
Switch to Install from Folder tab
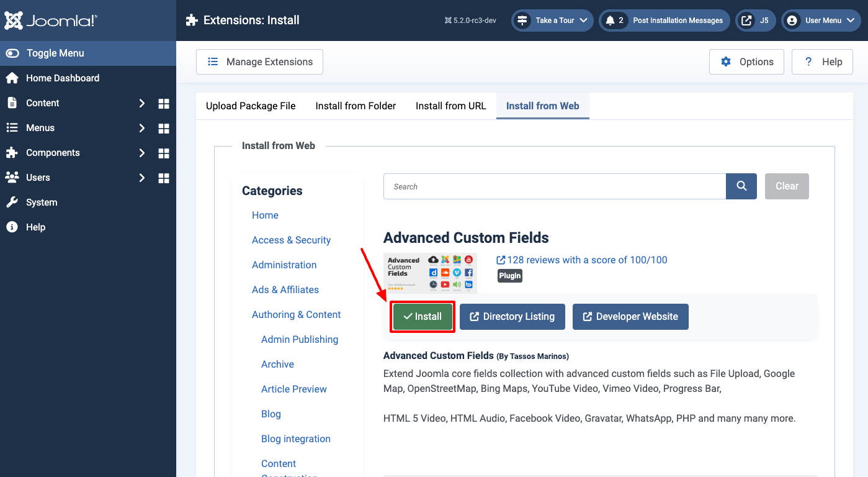356,106
